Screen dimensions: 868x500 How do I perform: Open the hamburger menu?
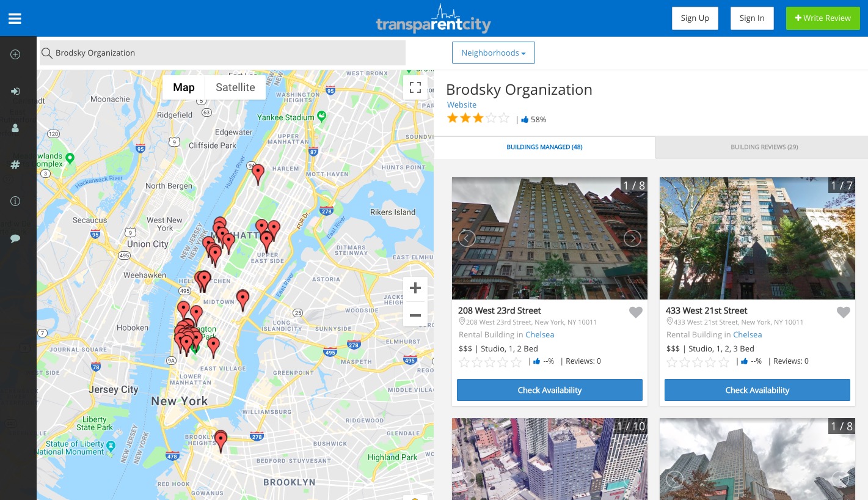point(15,18)
